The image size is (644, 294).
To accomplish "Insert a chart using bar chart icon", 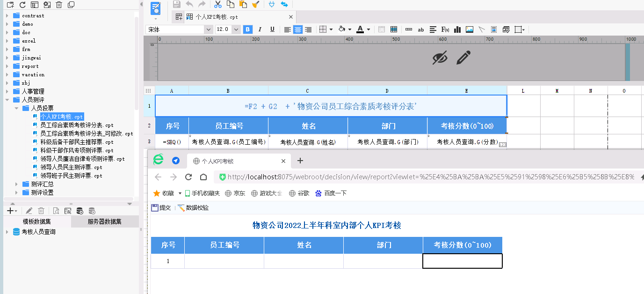I will pyautogui.click(x=458, y=29).
